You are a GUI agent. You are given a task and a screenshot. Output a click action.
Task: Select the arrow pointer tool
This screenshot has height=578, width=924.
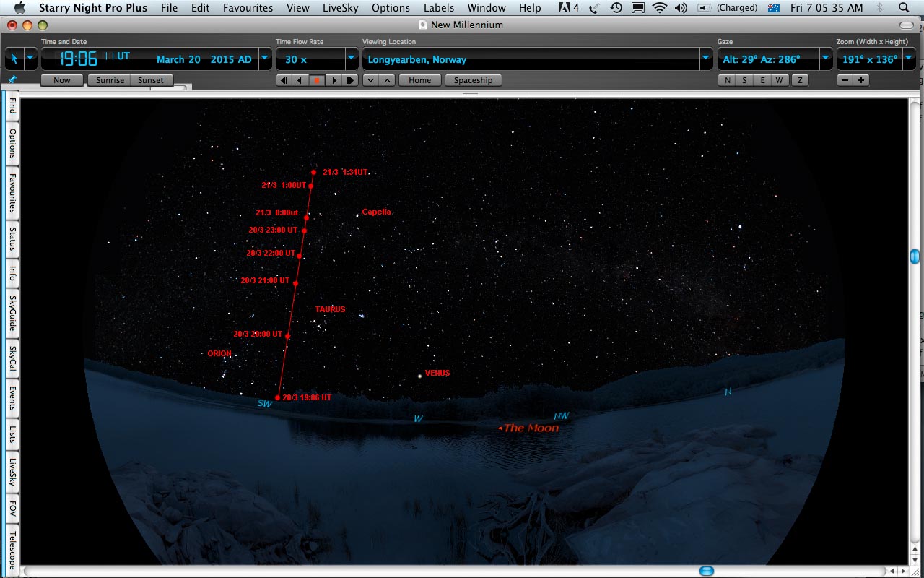click(14, 59)
